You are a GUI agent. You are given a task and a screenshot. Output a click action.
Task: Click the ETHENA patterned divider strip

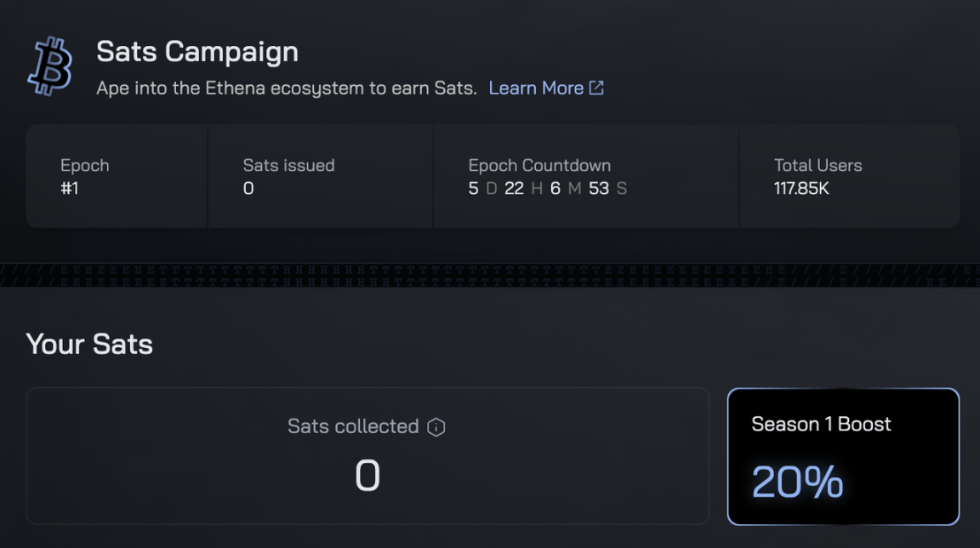[x=490, y=275]
